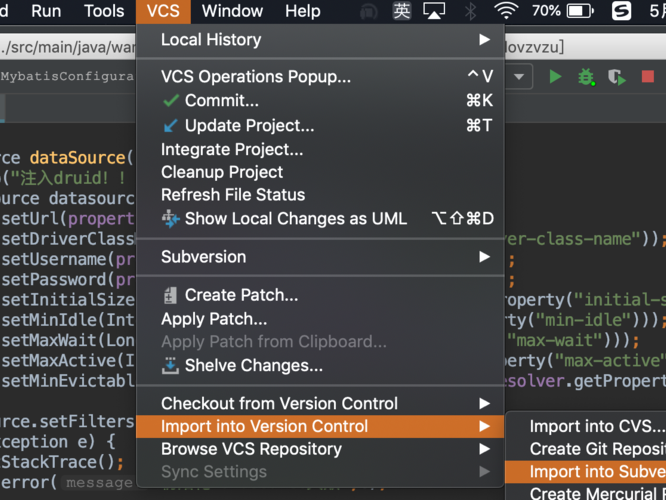Select Commit from the VCS menu
The height and width of the screenshot is (500, 666).
320,101
